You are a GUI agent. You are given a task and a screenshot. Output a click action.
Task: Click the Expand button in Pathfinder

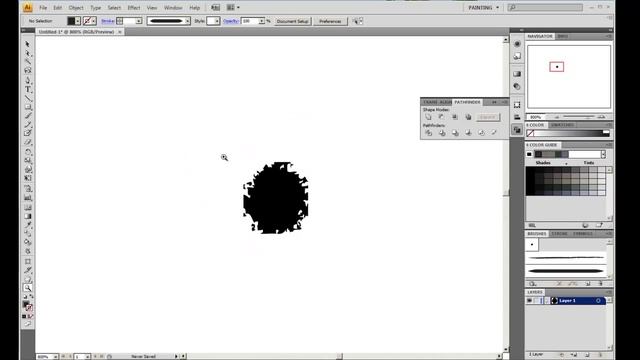pos(487,117)
